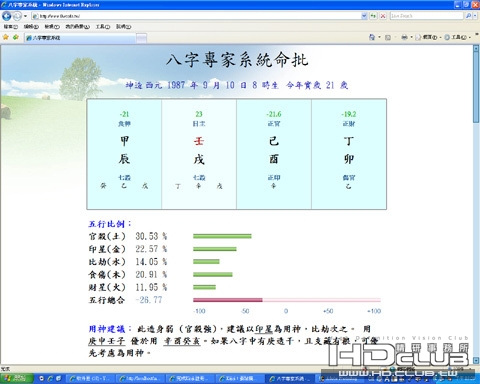
Task: Click the browser Forward arrow button
Action: click(17, 16)
